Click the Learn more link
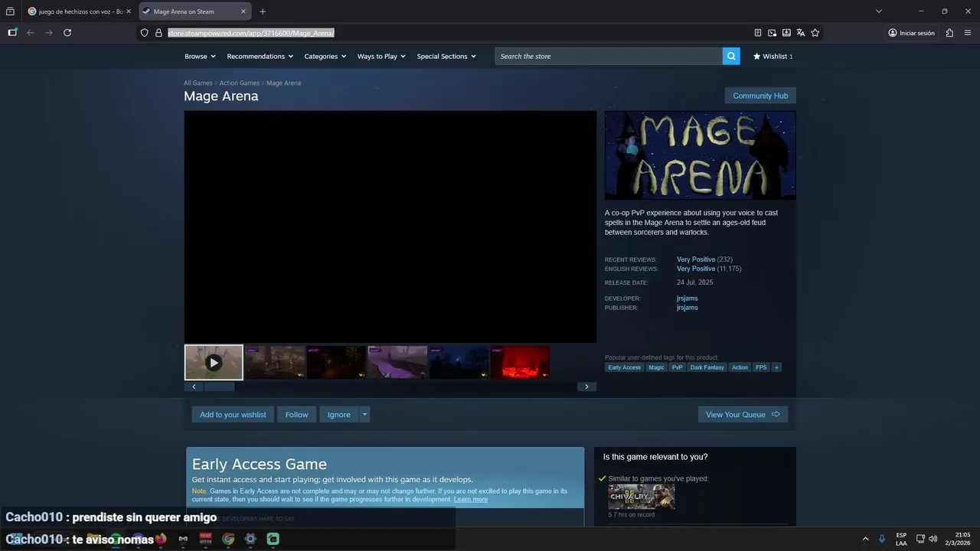980x551 pixels. pos(470,500)
